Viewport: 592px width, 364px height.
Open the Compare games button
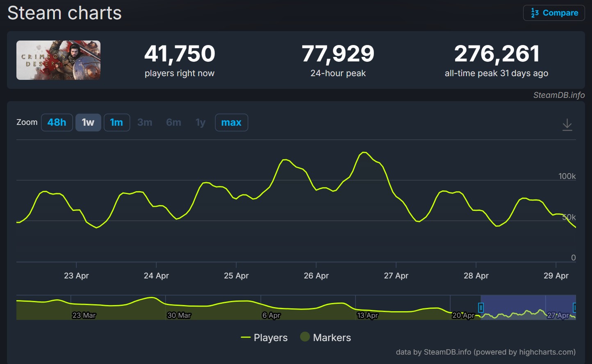pos(554,13)
